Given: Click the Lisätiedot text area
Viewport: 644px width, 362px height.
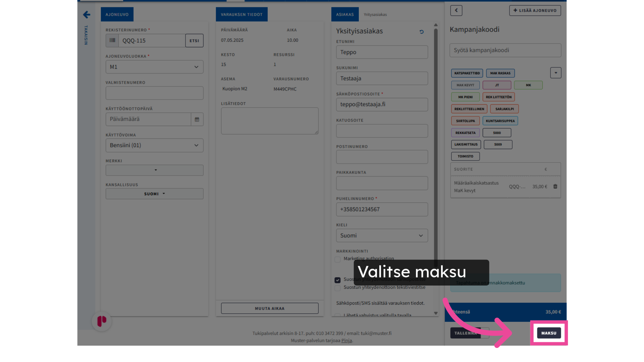Looking at the screenshot, I should 270,121.
